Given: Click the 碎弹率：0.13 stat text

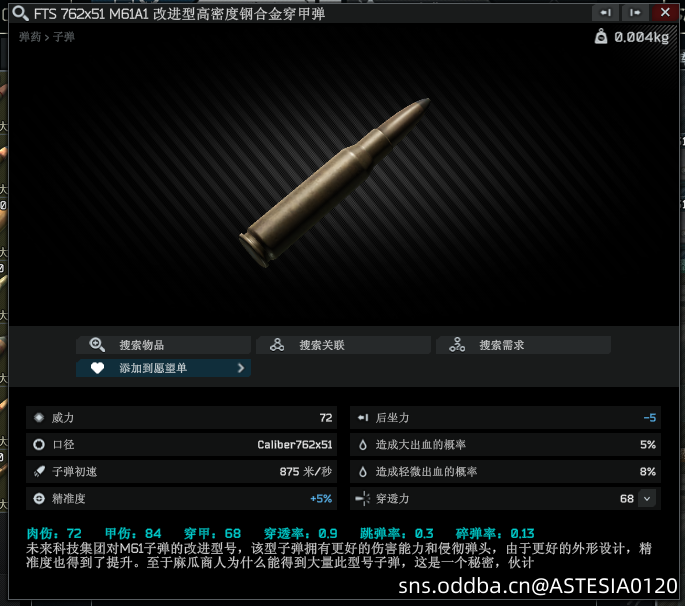Looking at the screenshot, I should pos(495,533).
